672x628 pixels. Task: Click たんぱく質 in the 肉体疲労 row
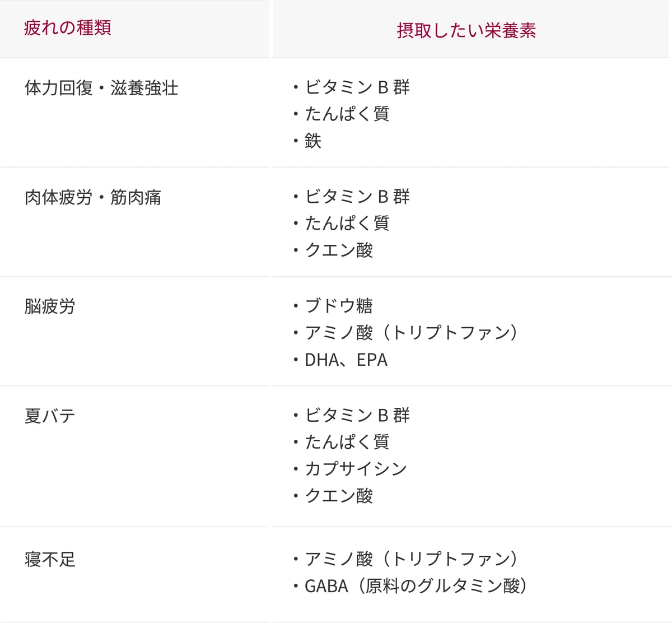point(347,223)
